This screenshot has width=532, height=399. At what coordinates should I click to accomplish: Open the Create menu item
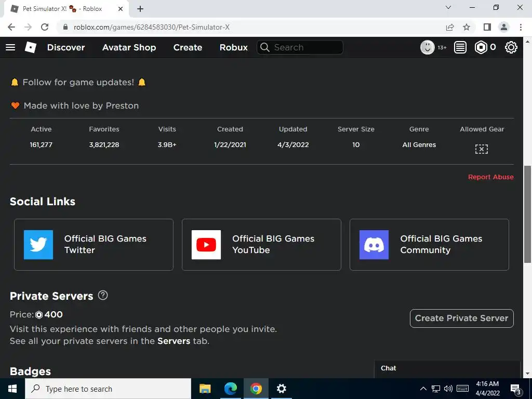(x=188, y=47)
